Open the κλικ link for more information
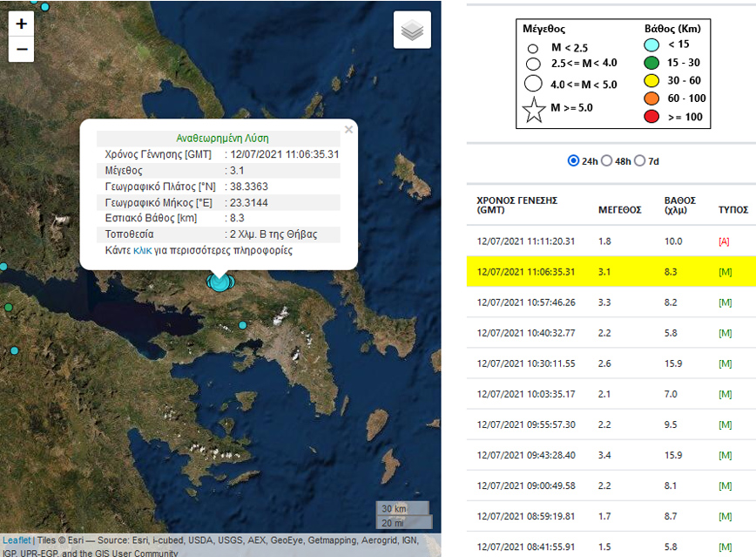This screenshot has width=756, height=557. click(x=142, y=250)
